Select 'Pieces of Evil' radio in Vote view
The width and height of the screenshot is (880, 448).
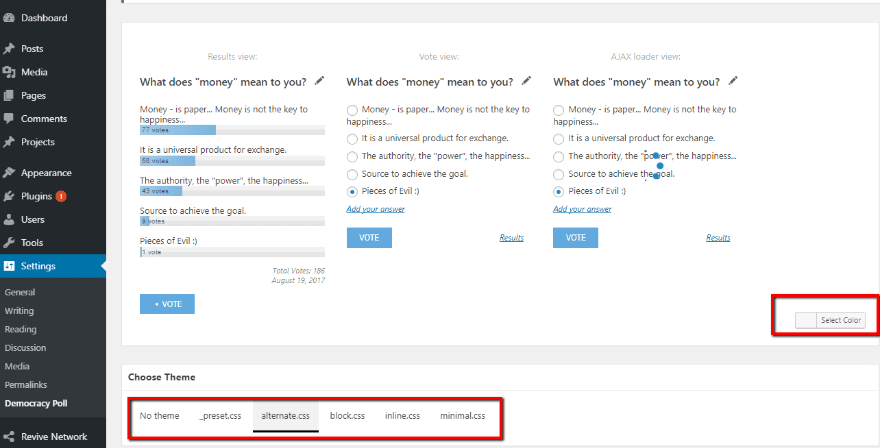click(352, 192)
